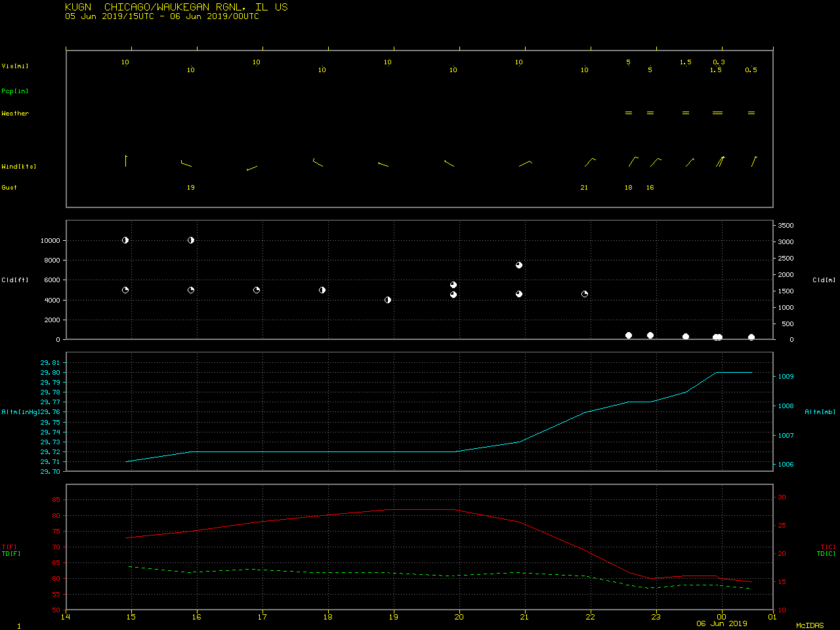Click the KUGN Chicago/Waukegan station title
The width and height of the screenshot is (840, 630).
[x=176, y=7]
